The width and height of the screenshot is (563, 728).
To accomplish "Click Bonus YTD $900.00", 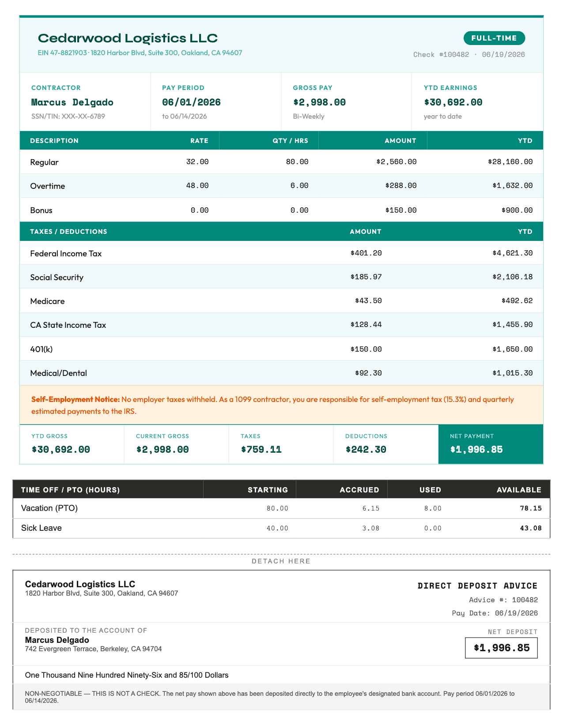I will tap(517, 210).
